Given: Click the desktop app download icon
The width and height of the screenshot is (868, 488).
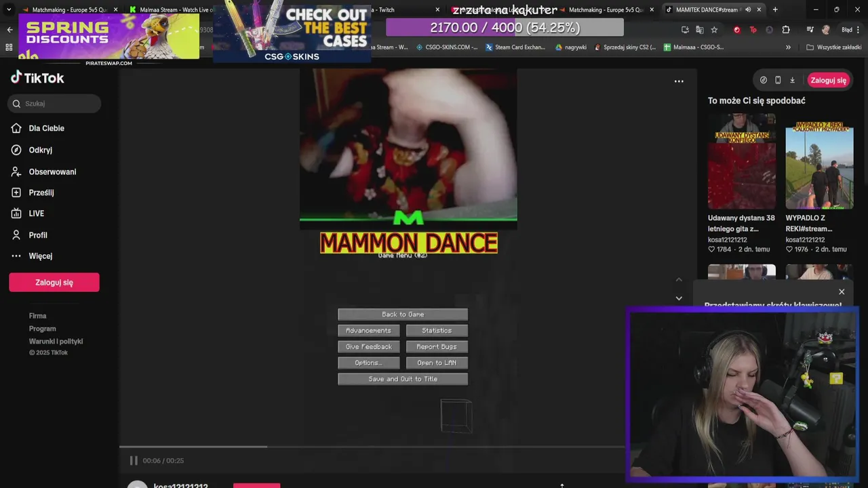Looking at the screenshot, I should coord(792,80).
